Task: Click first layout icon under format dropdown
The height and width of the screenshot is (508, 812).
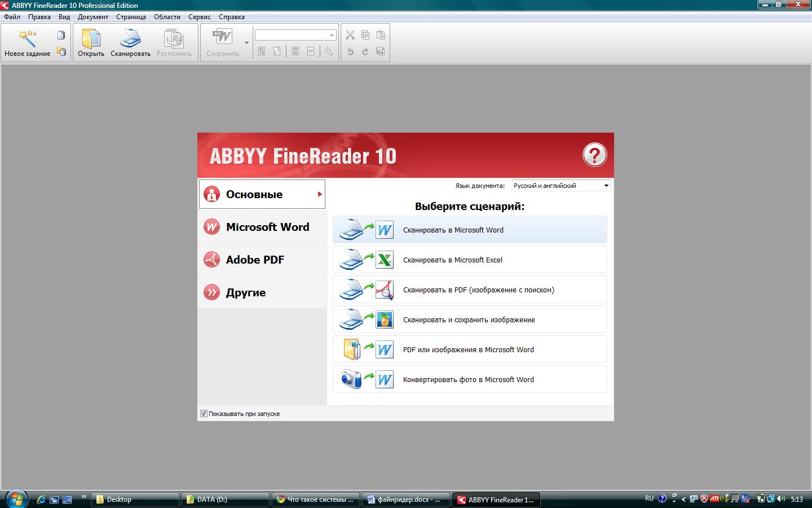Action: (x=262, y=51)
